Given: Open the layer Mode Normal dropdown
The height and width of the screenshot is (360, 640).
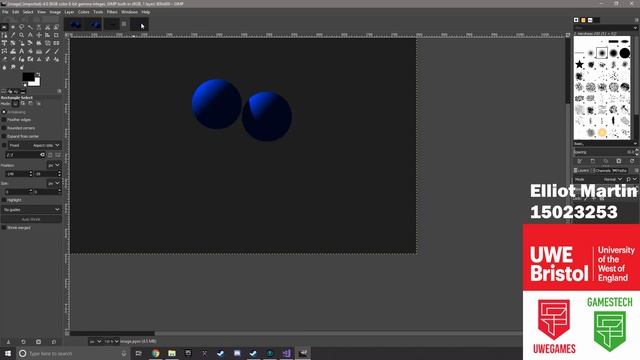Looking at the screenshot, I should [612, 179].
